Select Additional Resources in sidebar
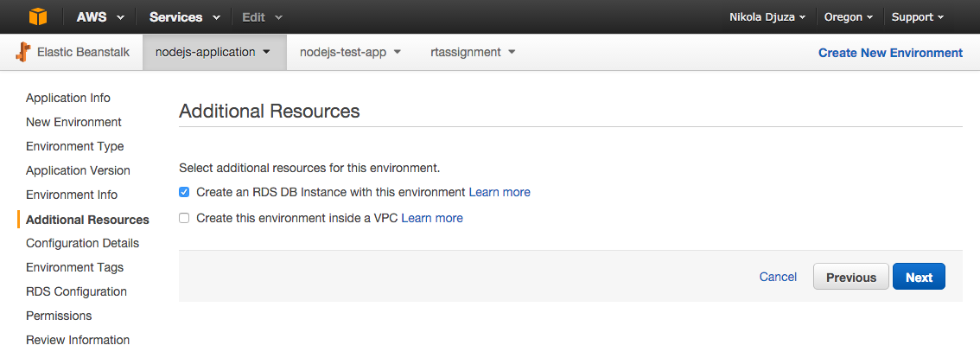The height and width of the screenshot is (358, 980). click(87, 220)
